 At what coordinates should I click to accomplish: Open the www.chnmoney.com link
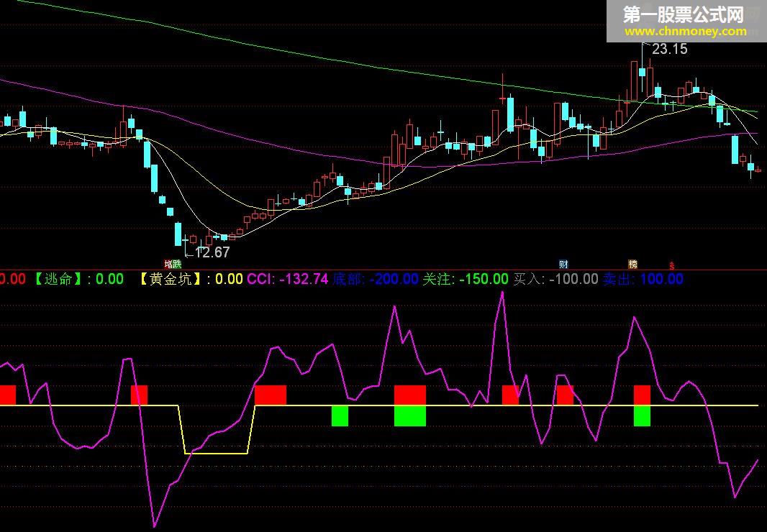685,32
